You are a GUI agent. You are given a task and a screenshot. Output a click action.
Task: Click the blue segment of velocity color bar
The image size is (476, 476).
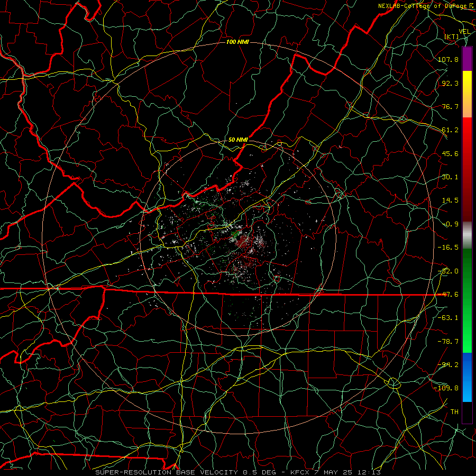point(467,377)
